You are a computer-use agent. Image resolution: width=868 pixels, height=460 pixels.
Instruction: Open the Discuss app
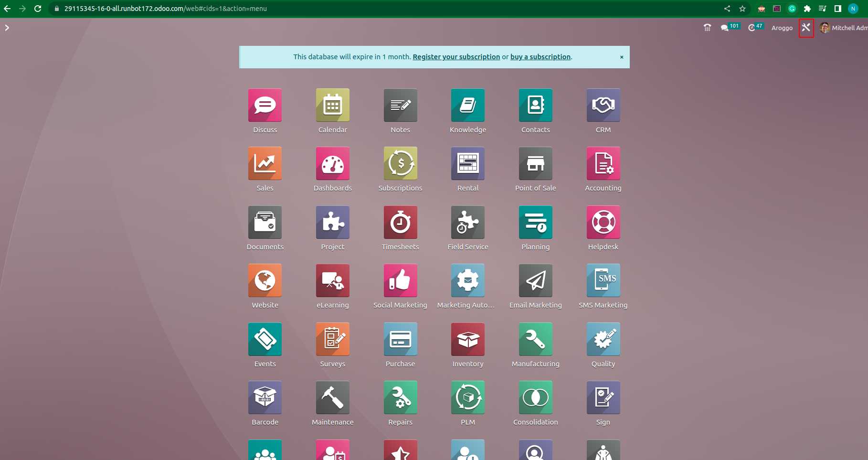[265, 105]
